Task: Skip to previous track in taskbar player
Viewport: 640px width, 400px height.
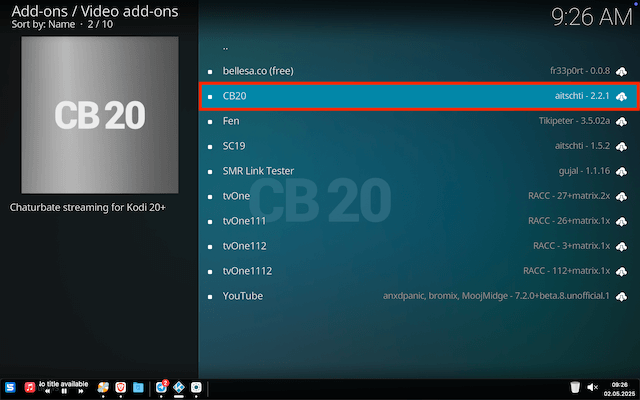Action: [48, 391]
